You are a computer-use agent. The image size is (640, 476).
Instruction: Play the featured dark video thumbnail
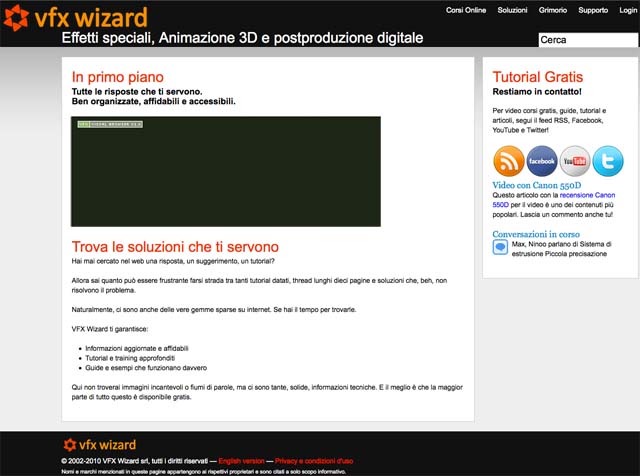click(226, 171)
